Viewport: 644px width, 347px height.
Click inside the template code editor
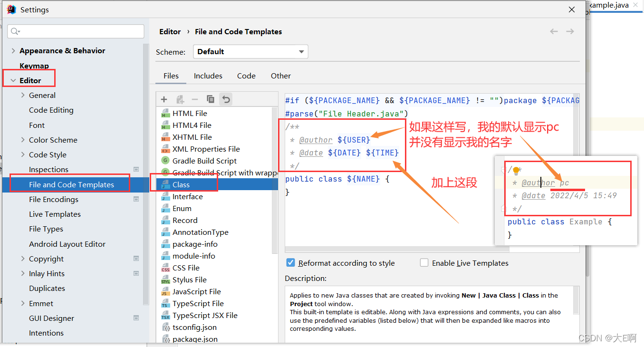(x=432, y=173)
